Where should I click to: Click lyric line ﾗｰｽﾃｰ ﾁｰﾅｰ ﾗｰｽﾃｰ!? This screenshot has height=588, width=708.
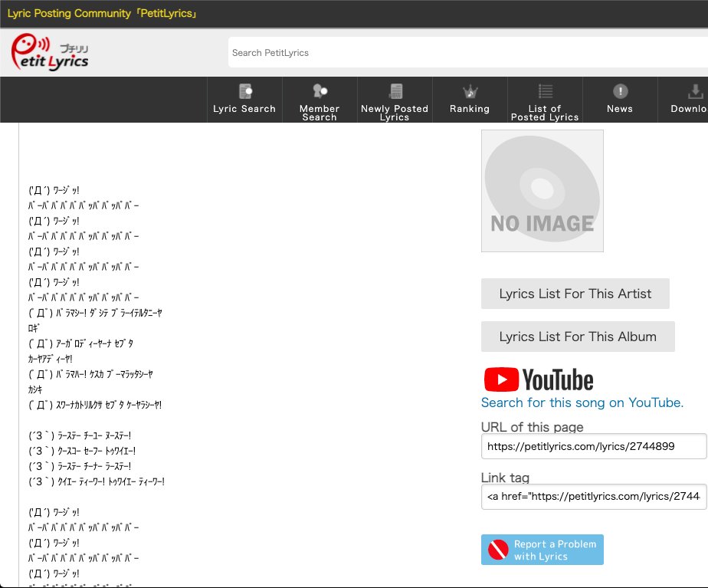tap(80, 467)
